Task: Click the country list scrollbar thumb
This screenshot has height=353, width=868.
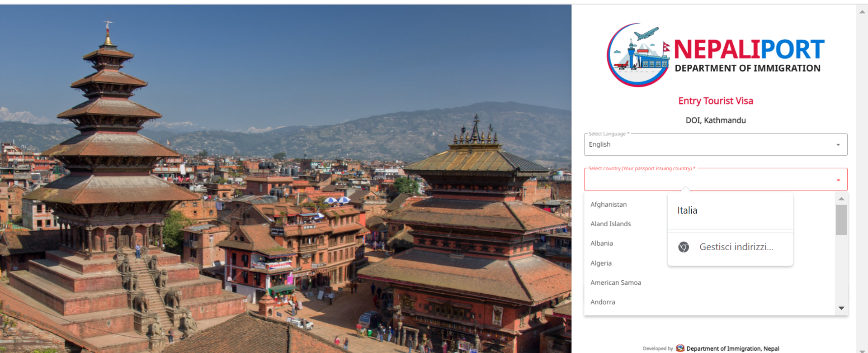Action: tap(841, 220)
